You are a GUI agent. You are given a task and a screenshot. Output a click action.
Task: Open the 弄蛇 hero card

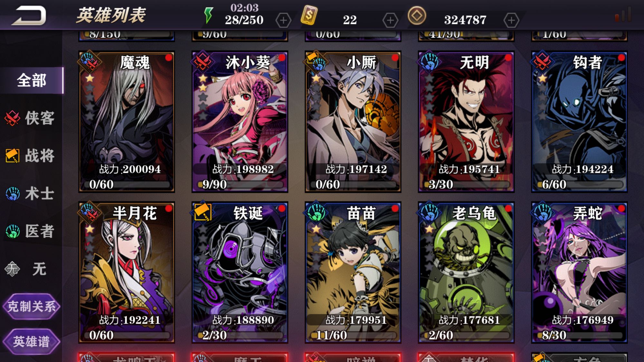tap(579, 272)
